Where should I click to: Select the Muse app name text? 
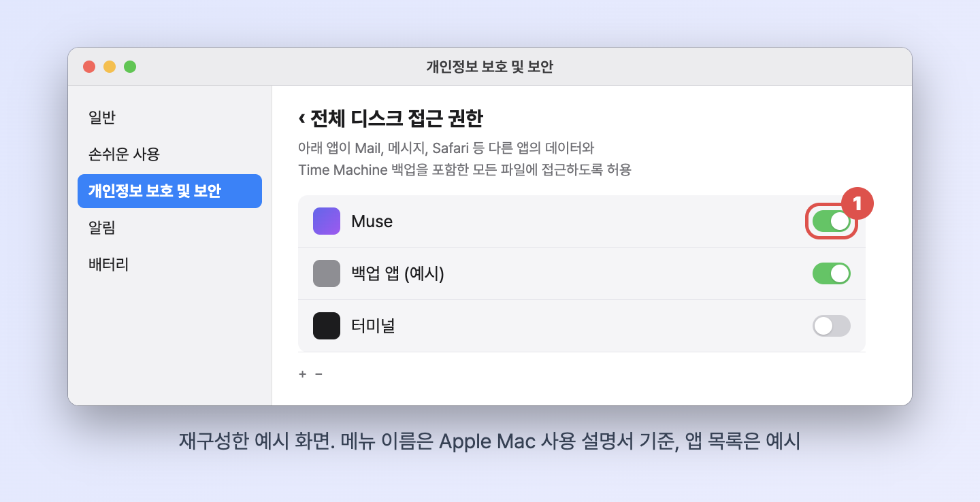[x=372, y=221]
